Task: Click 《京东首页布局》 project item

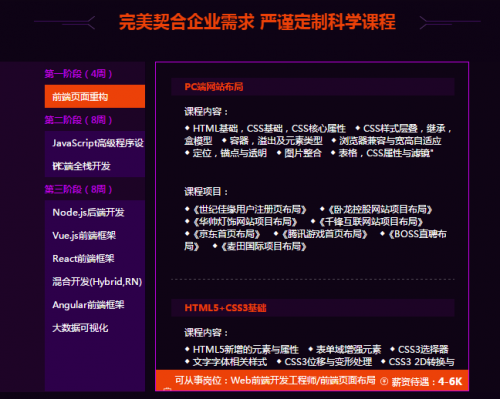Action: click(227, 234)
